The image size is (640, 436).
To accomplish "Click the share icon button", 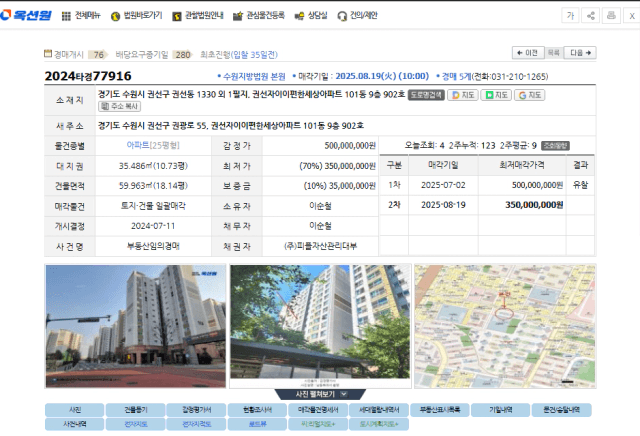I will 591,16.
